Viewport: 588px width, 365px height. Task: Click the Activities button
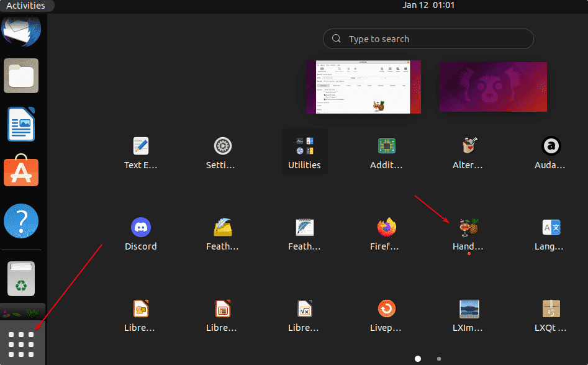pos(26,6)
